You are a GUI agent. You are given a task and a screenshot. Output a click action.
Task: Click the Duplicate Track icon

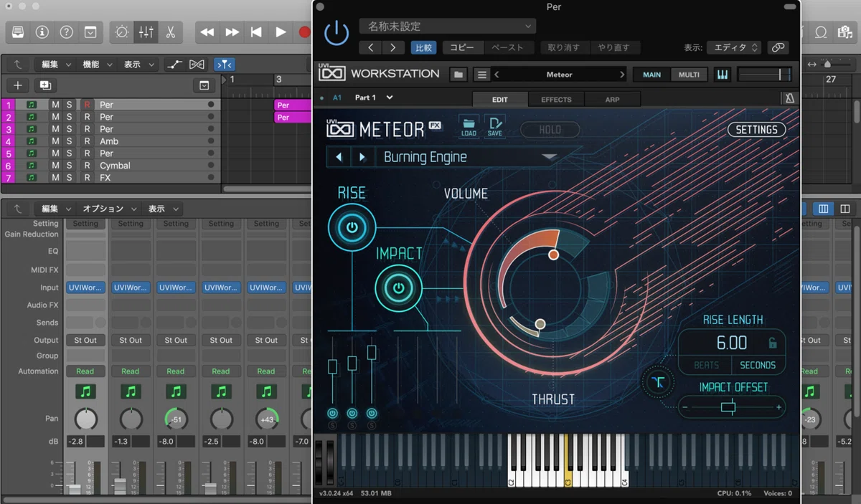click(45, 85)
